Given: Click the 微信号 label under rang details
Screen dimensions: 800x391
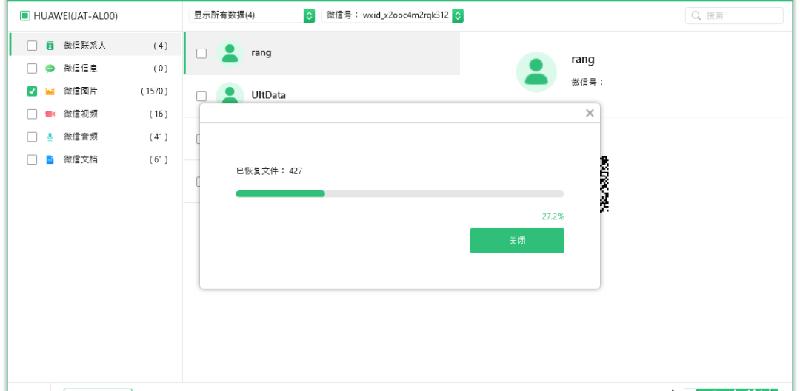Looking at the screenshot, I should tap(587, 82).
